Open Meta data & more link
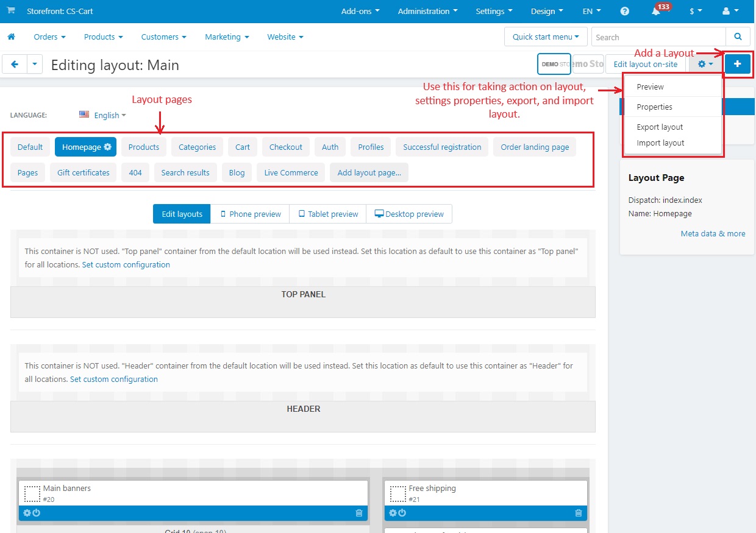 click(x=713, y=233)
